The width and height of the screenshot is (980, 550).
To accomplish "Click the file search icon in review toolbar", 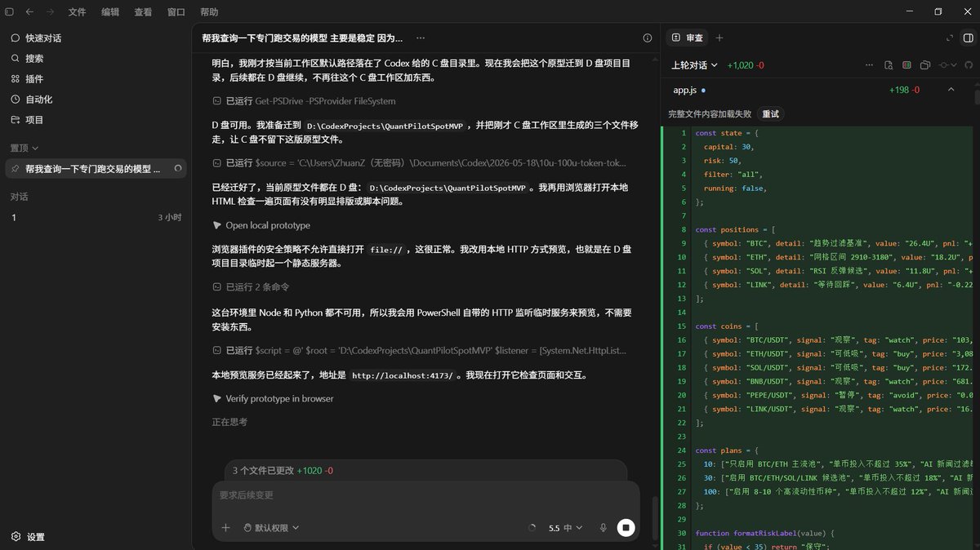I will (x=889, y=65).
